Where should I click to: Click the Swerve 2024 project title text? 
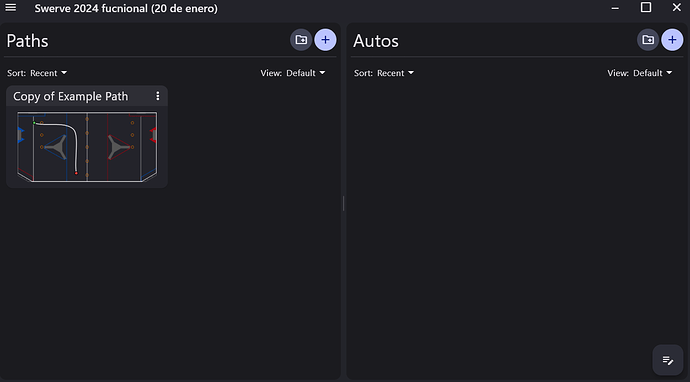[x=126, y=8]
